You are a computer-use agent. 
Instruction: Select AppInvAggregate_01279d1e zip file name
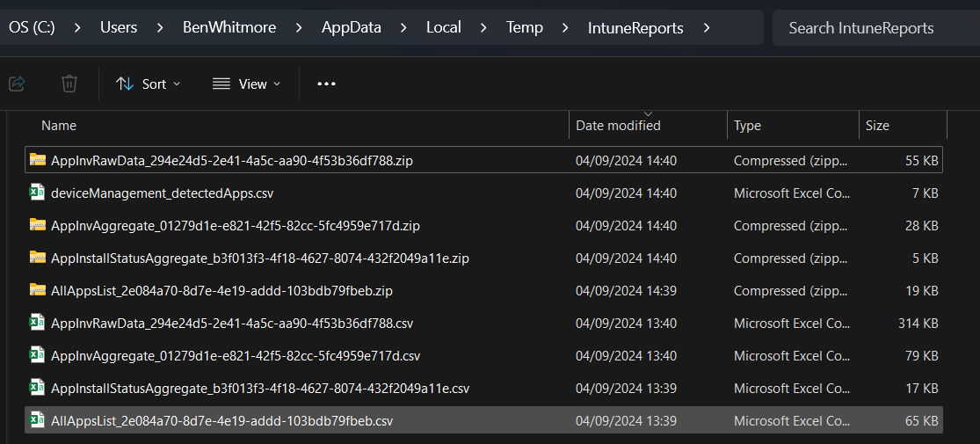(236, 225)
